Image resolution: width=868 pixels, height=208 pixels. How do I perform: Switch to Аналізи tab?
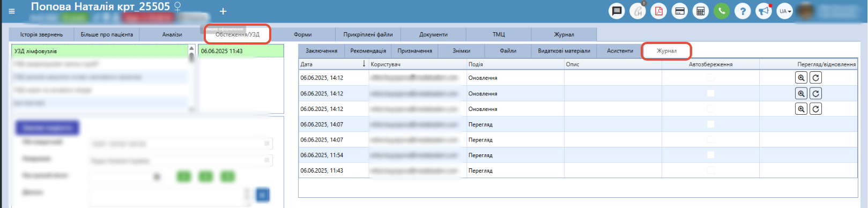coord(172,34)
